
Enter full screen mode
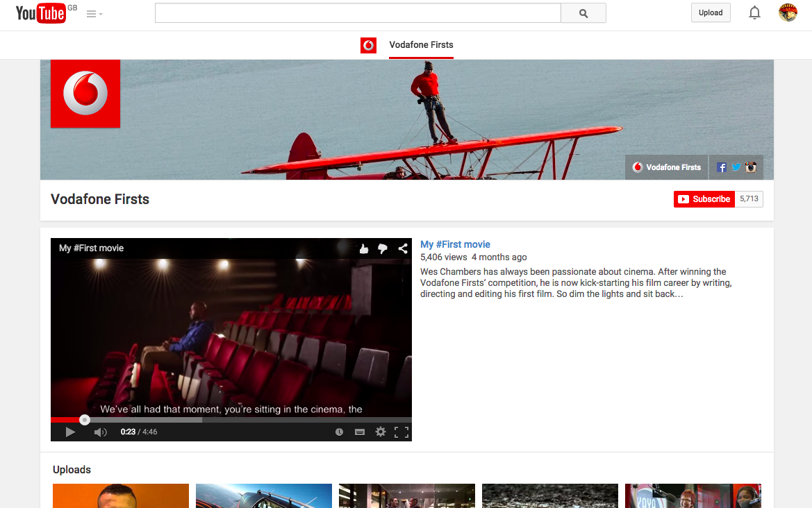point(401,432)
